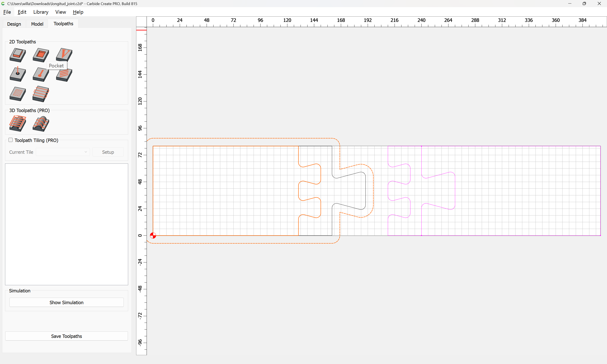Image resolution: width=607 pixels, height=364 pixels.
Task: Select the Contour toolpath icon
Action: 18,55
